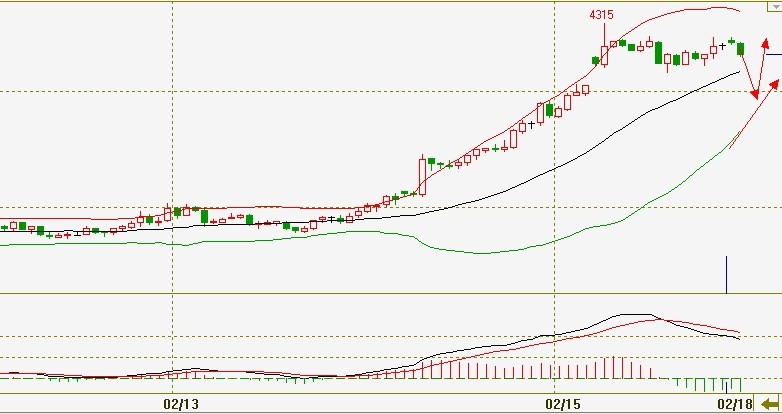This screenshot has height=414, width=782.
Task: Click the 4315 high price label
Action: [601, 15]
